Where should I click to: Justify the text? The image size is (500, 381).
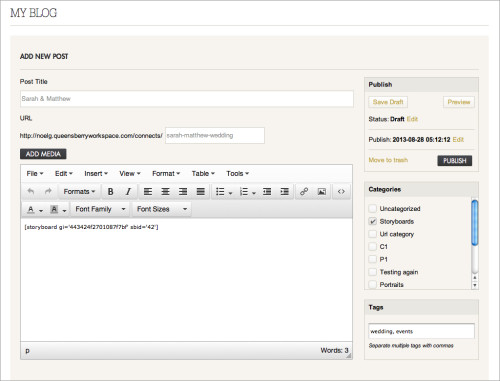coord(200,192)
